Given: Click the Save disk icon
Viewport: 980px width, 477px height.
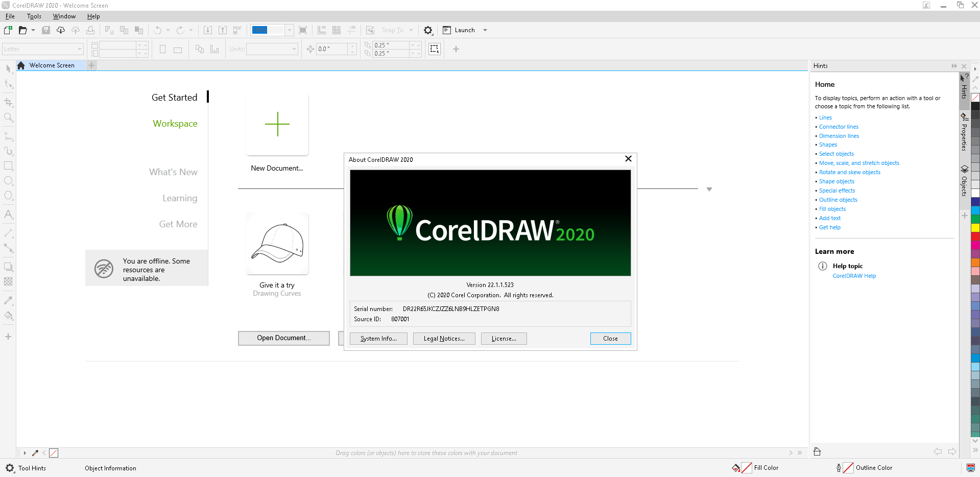Looking at the screenshot, I should point(46,30).
